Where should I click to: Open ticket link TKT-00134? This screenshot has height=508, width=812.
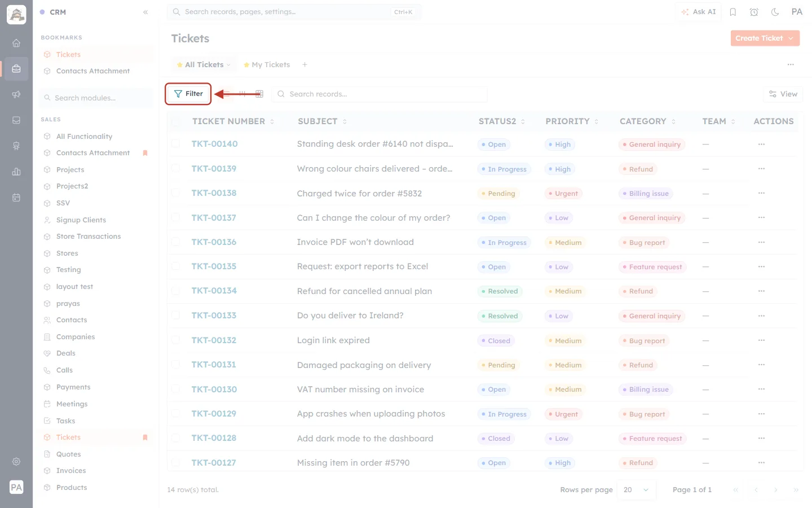point(214,291)
